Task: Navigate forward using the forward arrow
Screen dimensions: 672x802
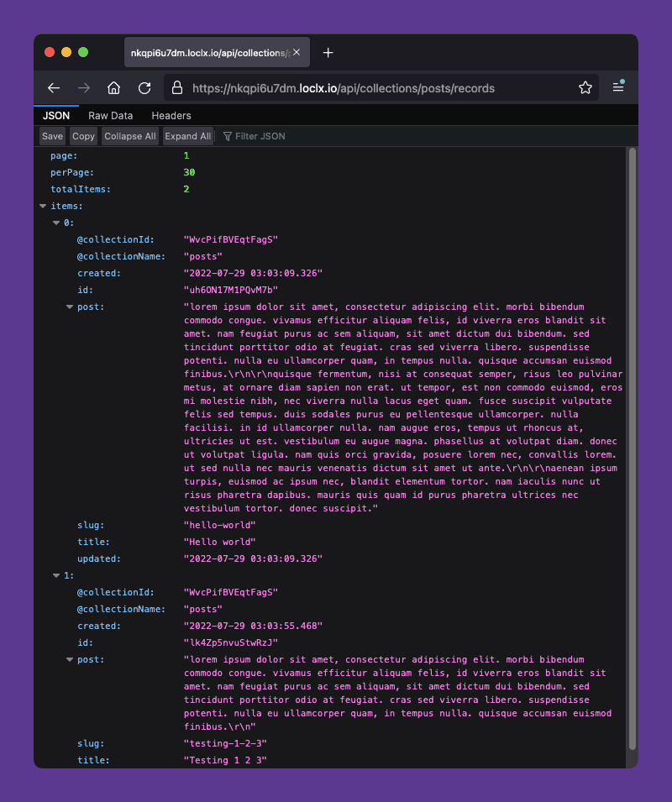Action: (83, 87)
